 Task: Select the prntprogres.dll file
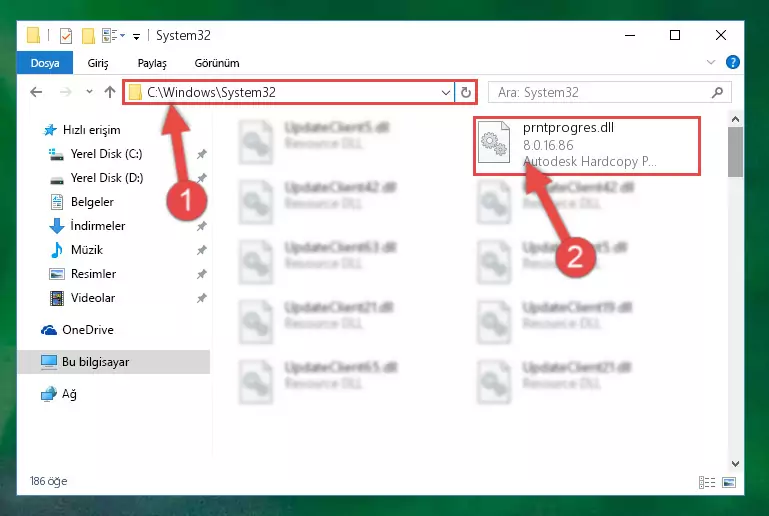(x=587, y=146)
